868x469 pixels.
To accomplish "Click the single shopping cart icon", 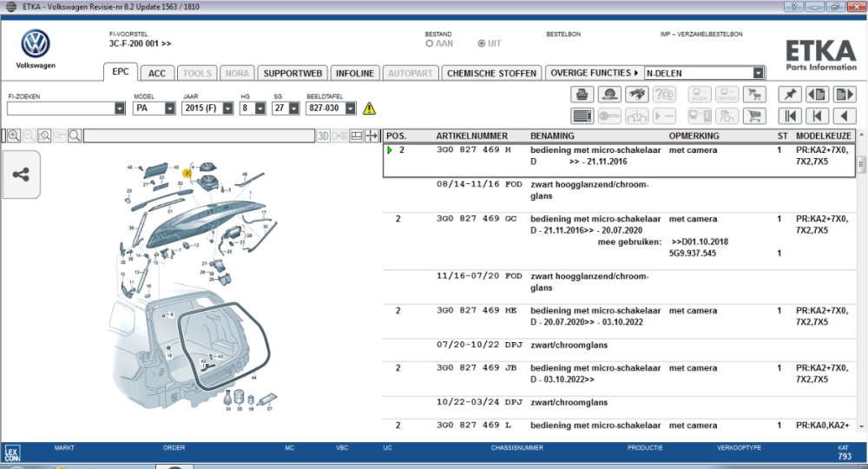I will pos(754,116).
